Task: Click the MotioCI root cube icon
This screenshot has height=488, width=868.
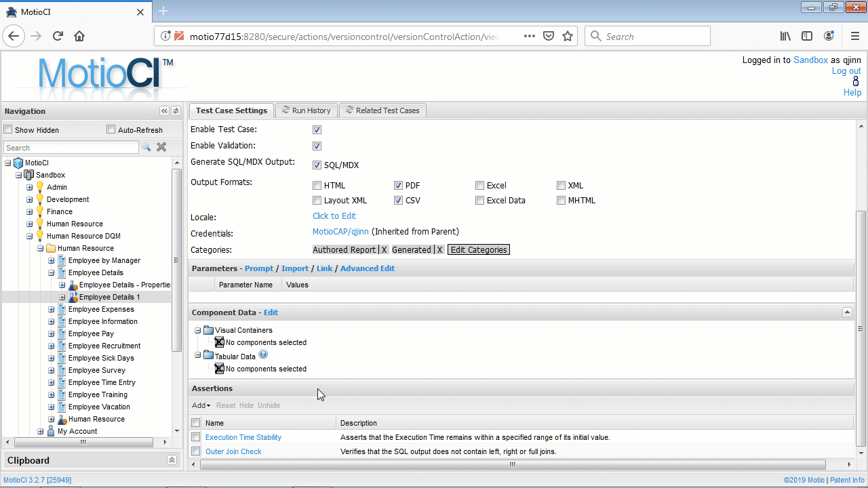Action: click(18, 163)
